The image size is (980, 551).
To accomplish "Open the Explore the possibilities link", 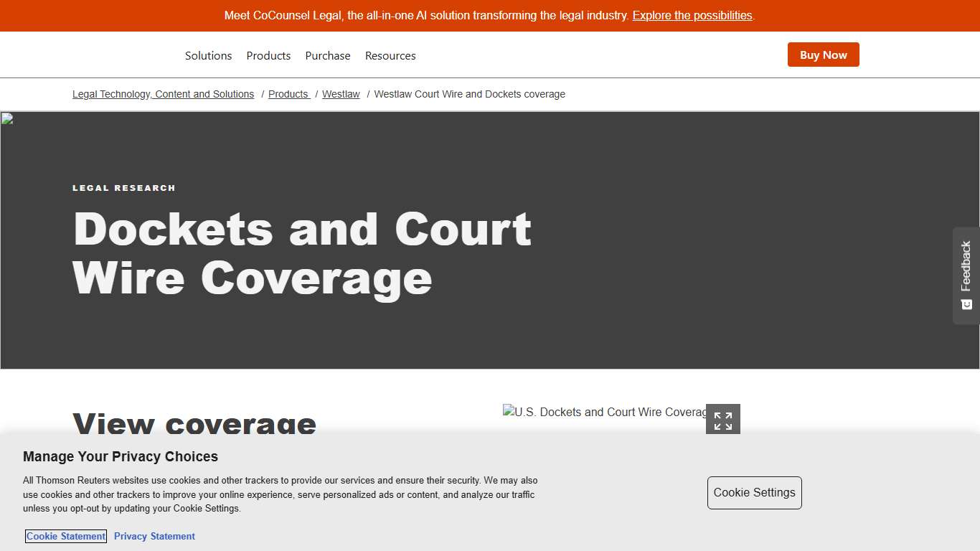I will coord(692,15).
